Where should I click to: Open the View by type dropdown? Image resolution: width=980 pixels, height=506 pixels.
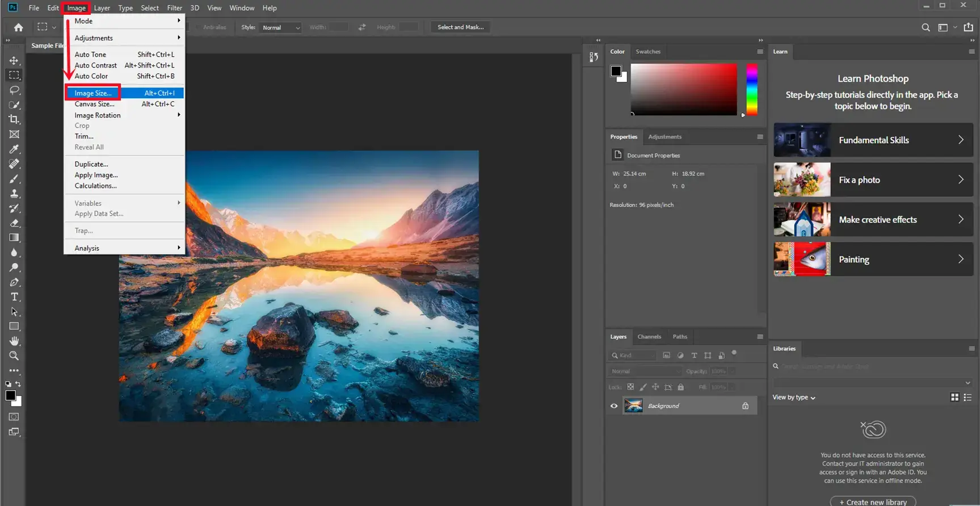click(794, 398)
